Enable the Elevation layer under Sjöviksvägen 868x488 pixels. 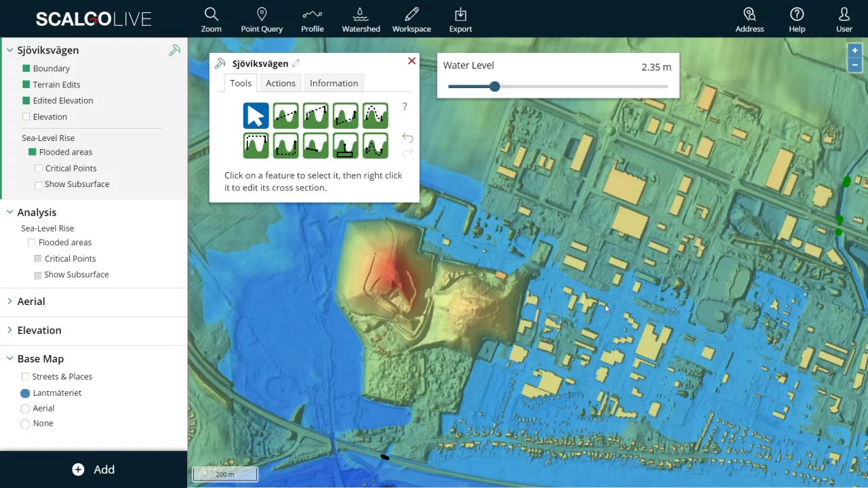pyautogui.click(x=26, y=117)
